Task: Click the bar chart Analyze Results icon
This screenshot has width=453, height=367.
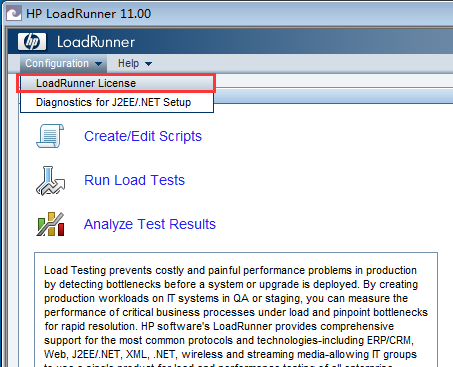Action: pyautogui.click(x=50, y=224)
